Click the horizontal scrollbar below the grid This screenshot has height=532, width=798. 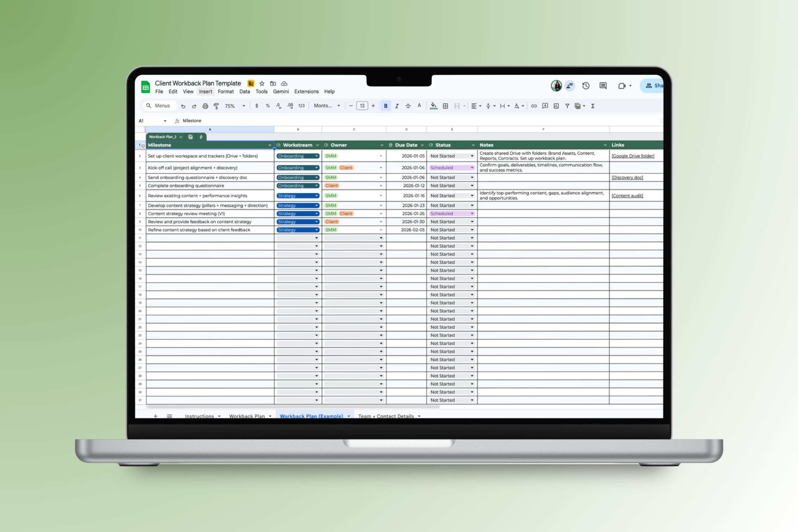click(293, 406)
